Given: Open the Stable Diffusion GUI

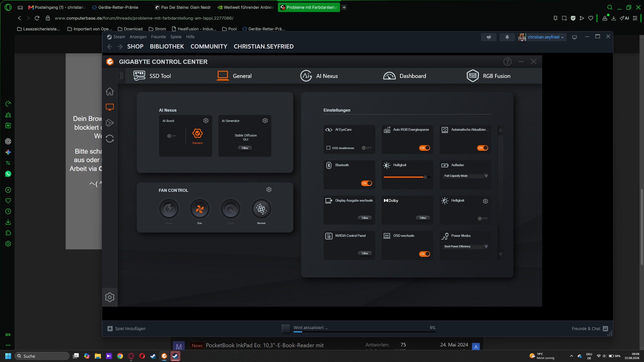Looking at the screenshot, I should [x=245, y=148].
